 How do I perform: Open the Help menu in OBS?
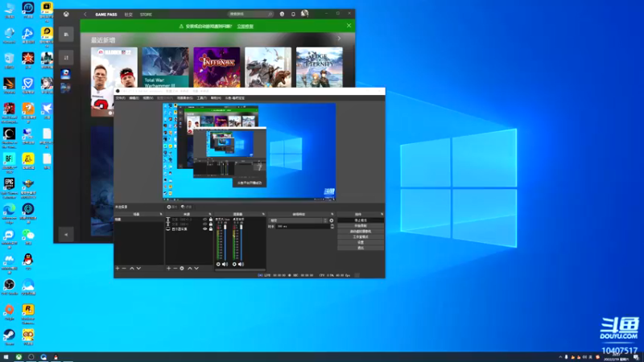(x=216, y=98)
